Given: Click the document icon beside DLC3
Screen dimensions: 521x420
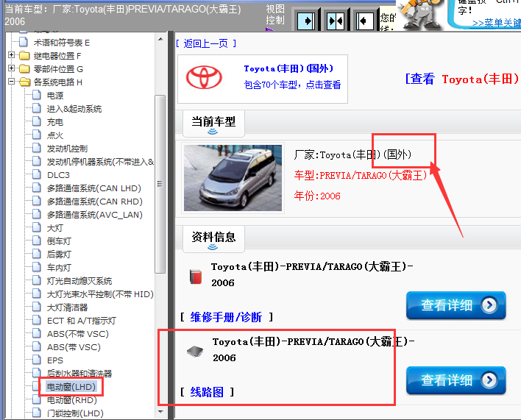Looking at the screenshot, I should 37,174.
